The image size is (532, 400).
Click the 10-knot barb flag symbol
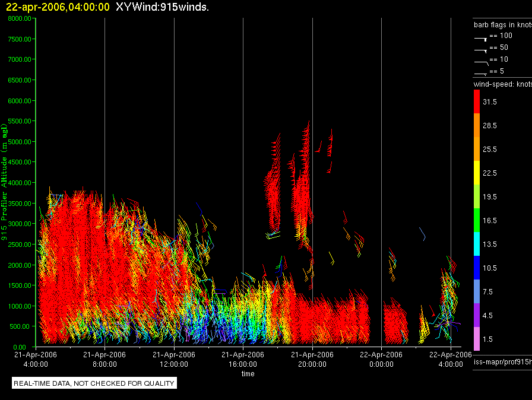(x=481, y=63)
